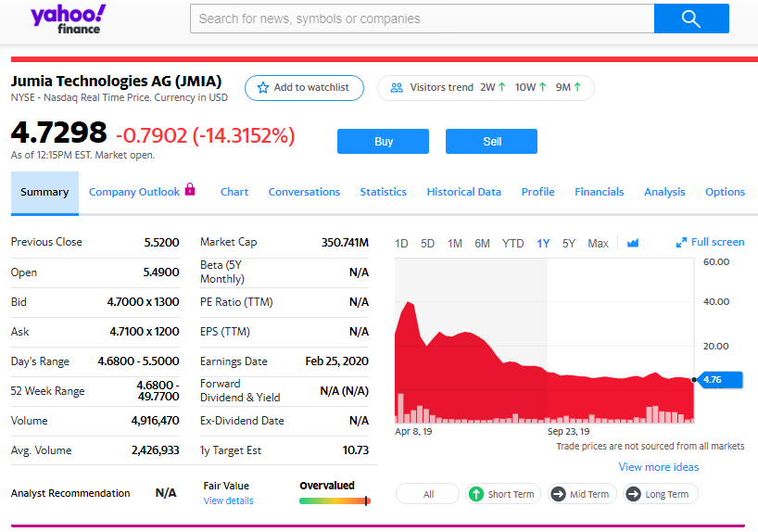Click the 1y Target Est value 10.73
This screenshot has width=758, height=532.
[355, 450]
